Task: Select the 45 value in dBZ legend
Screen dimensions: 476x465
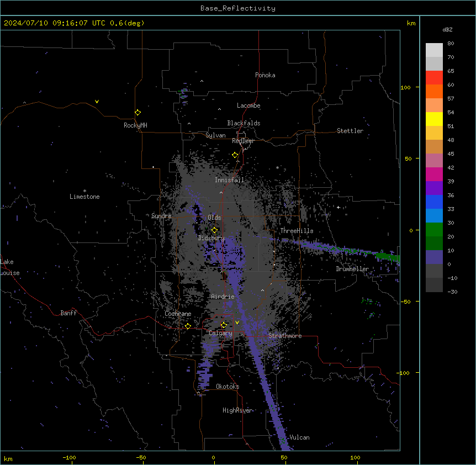Action: click(x=451, y=154)
